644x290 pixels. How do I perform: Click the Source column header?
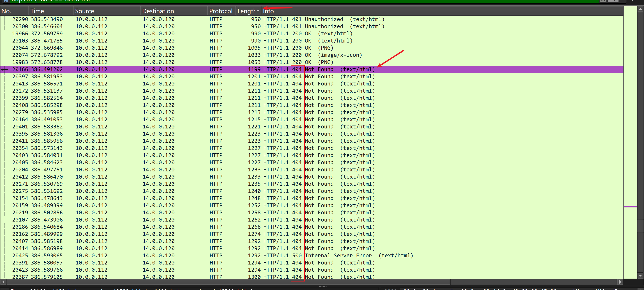pyautogui.click(x=85, y=11)
